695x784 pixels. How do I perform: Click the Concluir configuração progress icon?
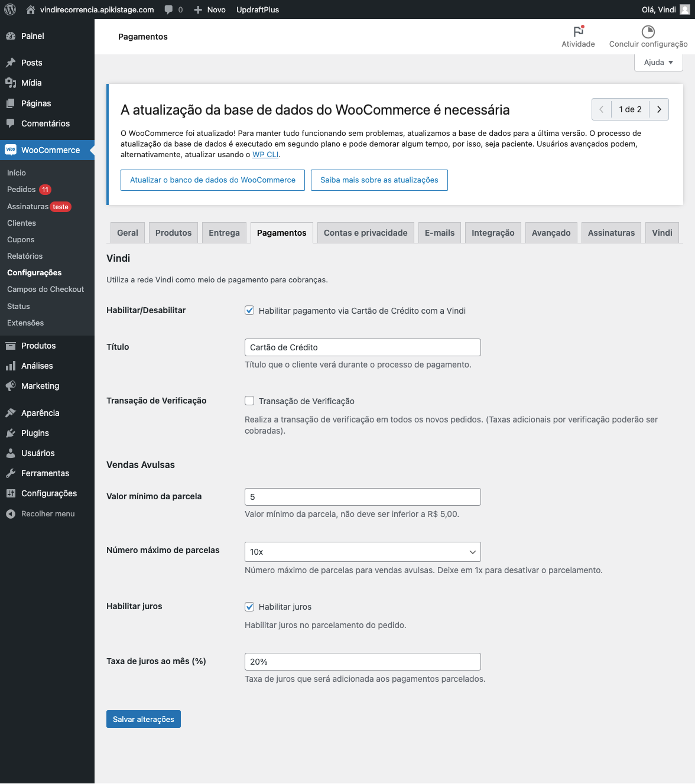click(x=648, y=31)
